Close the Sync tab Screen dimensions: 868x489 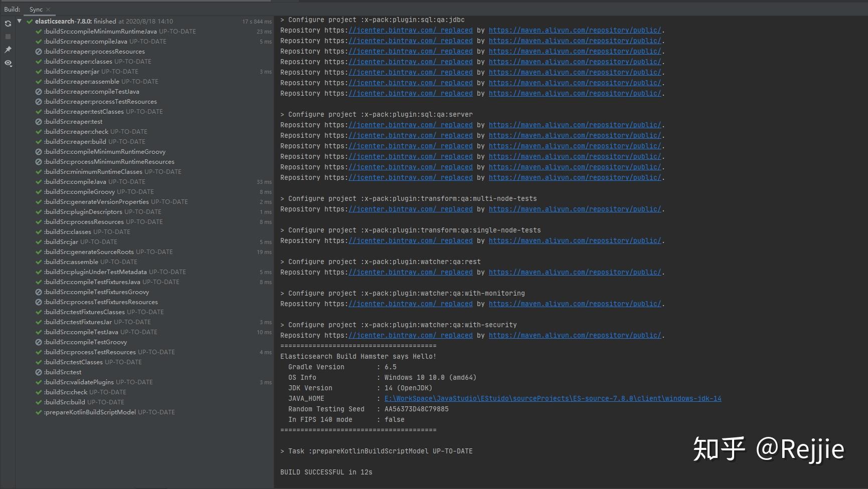coord(48,10)
